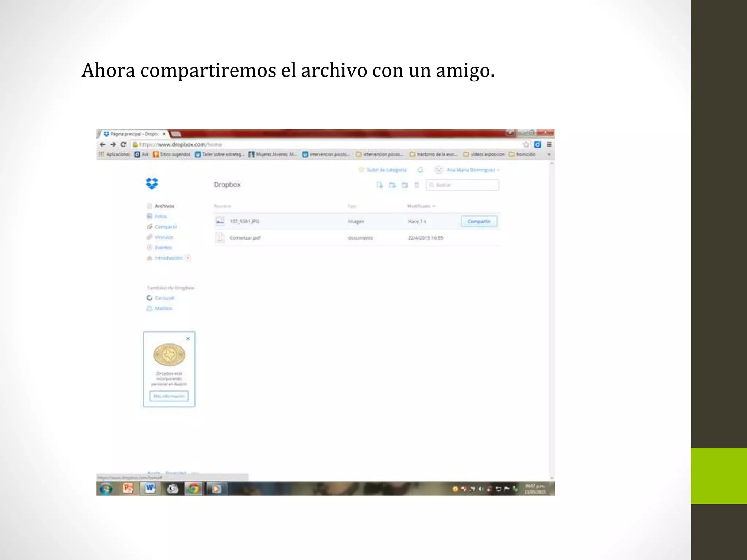Click the upload file icon
Image resolution: width=747 pixels, height=560 pixels.
click(380, 185)
